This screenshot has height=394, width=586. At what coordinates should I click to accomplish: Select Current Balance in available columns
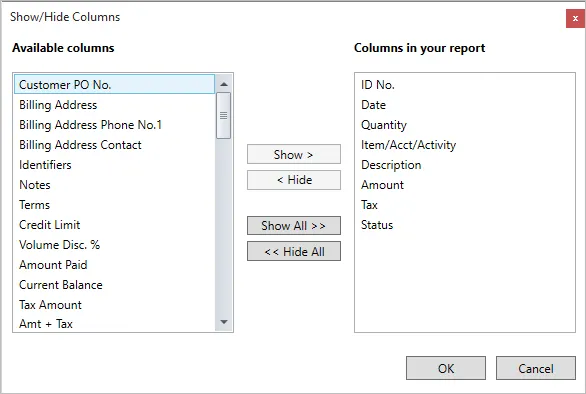pyautogui.click(x=114, y=284)
